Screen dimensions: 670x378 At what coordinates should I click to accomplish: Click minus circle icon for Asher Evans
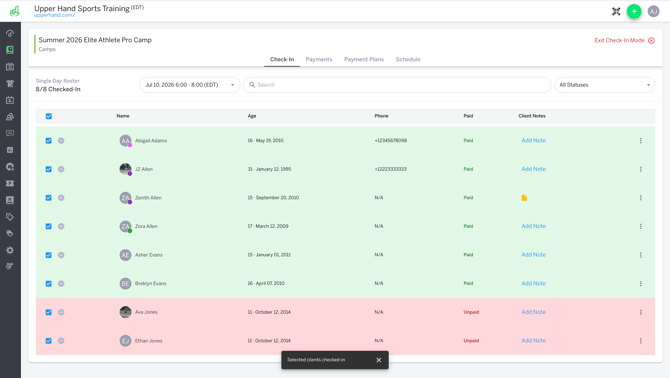(x=61, y=255)
